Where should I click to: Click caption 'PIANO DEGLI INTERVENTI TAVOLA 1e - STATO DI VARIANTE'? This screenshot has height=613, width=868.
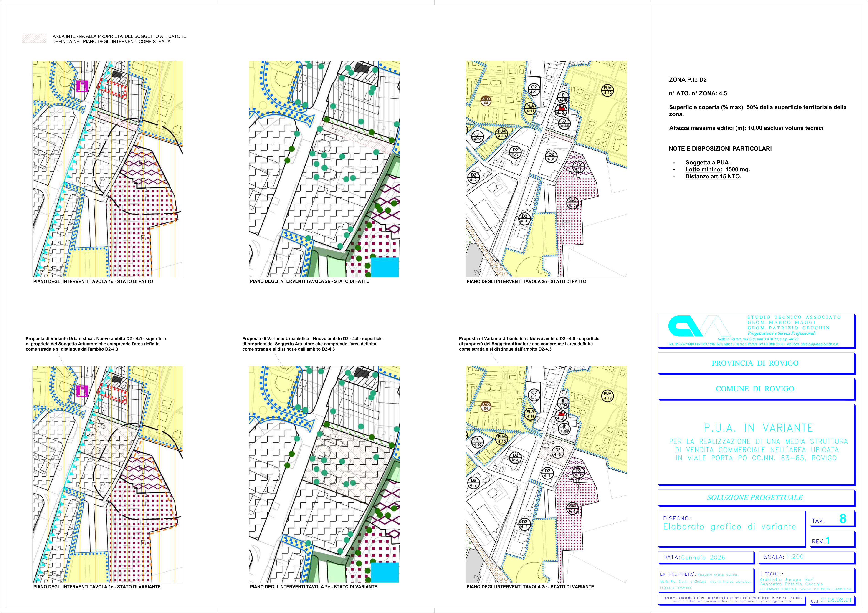(97, 587)
